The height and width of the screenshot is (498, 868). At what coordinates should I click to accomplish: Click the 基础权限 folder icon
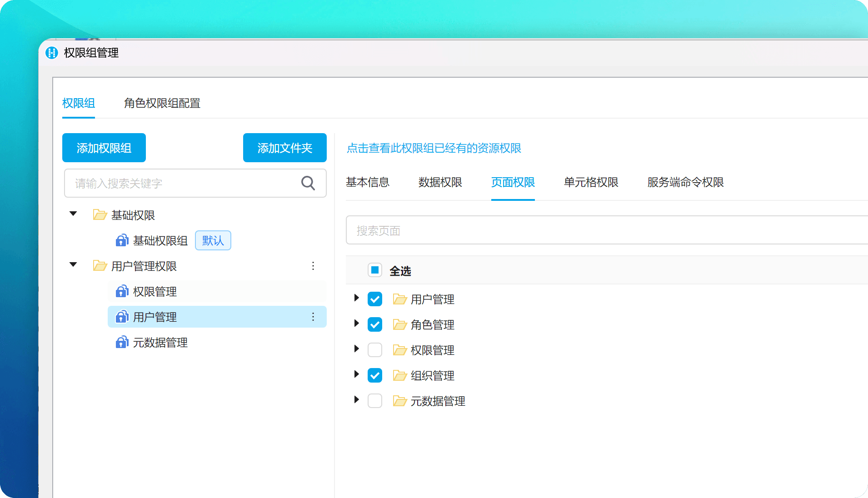coord(100,214)
